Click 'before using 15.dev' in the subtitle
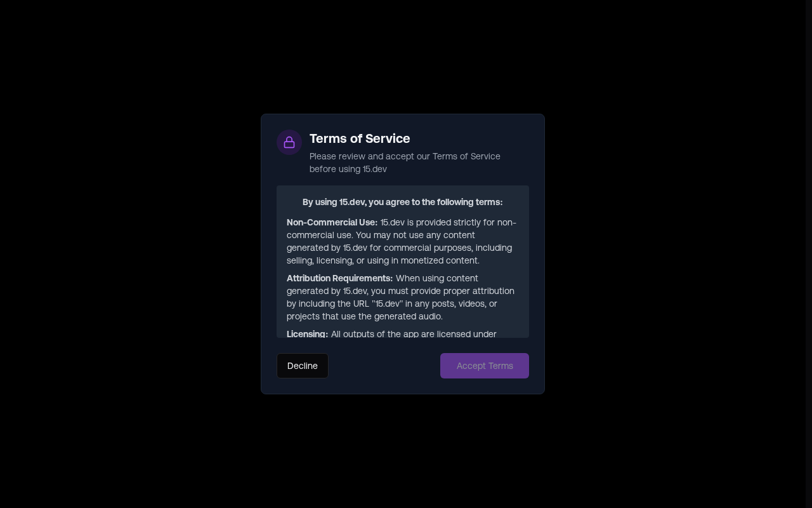812x508 pixels. 348,169
